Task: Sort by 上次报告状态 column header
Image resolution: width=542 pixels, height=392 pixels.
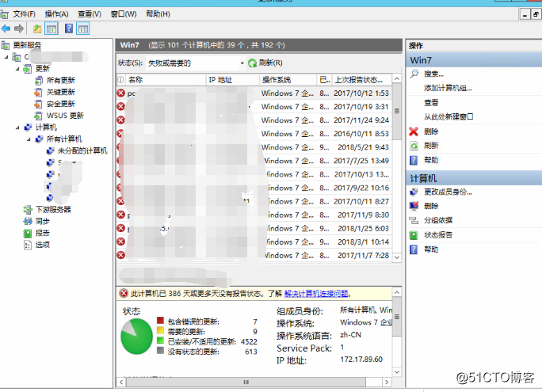Action: (x=362, y=80)
